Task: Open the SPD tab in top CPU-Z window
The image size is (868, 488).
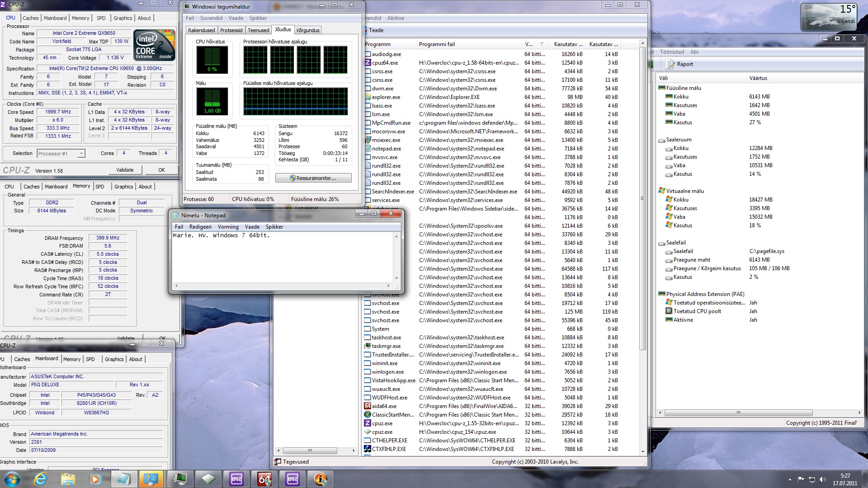Action: point(101,18)
